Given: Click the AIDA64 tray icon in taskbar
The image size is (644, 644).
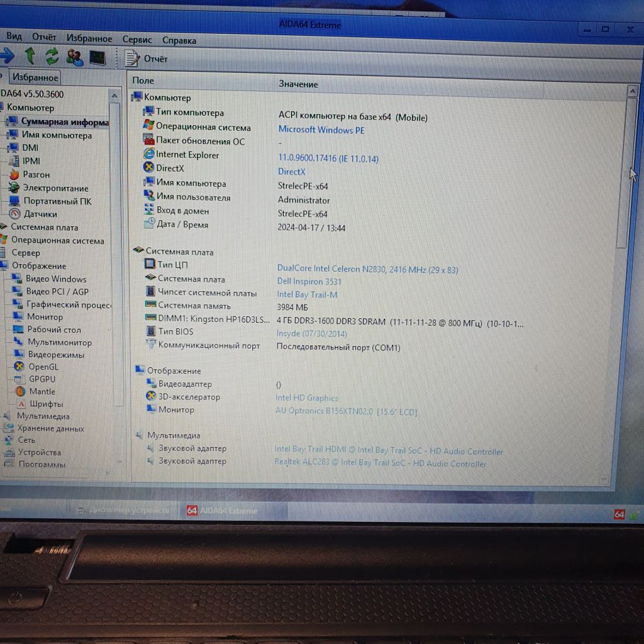Looking at the screenshot, I should [619, 514].
